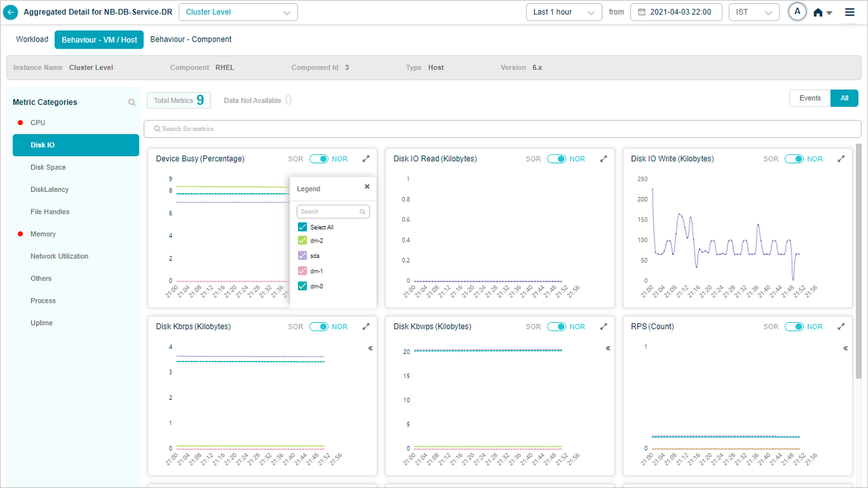
Task: Click the user avatar icon
Action: coord(797,12)
